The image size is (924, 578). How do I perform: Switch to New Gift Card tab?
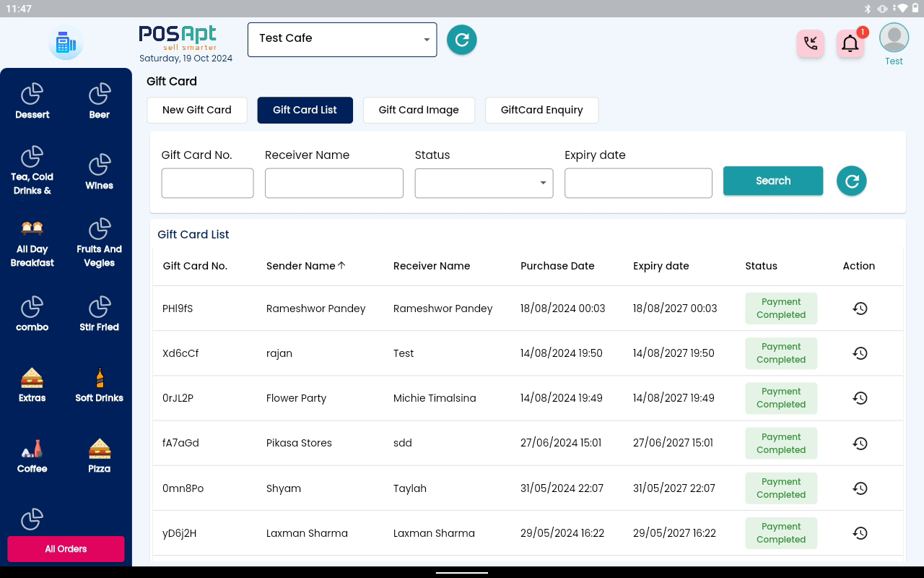coord(197,110)
